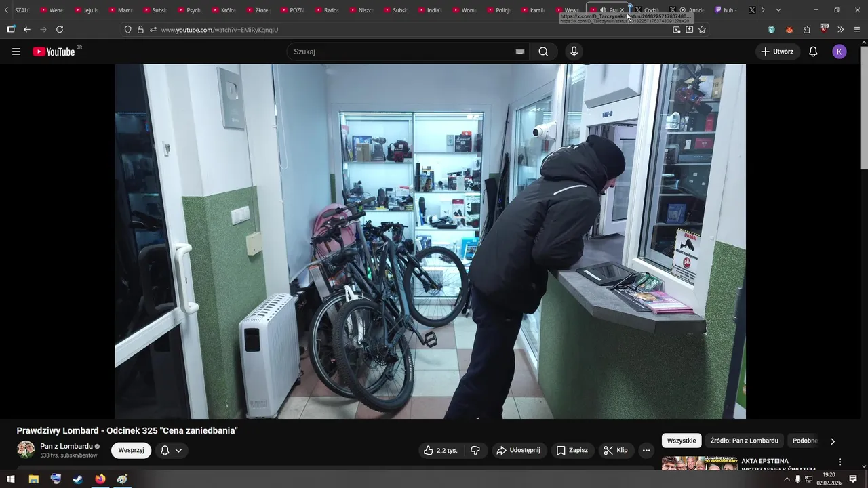868x488 pixels.
Task: Like the video (2,2 tys.)
Action: click(441, 450)
